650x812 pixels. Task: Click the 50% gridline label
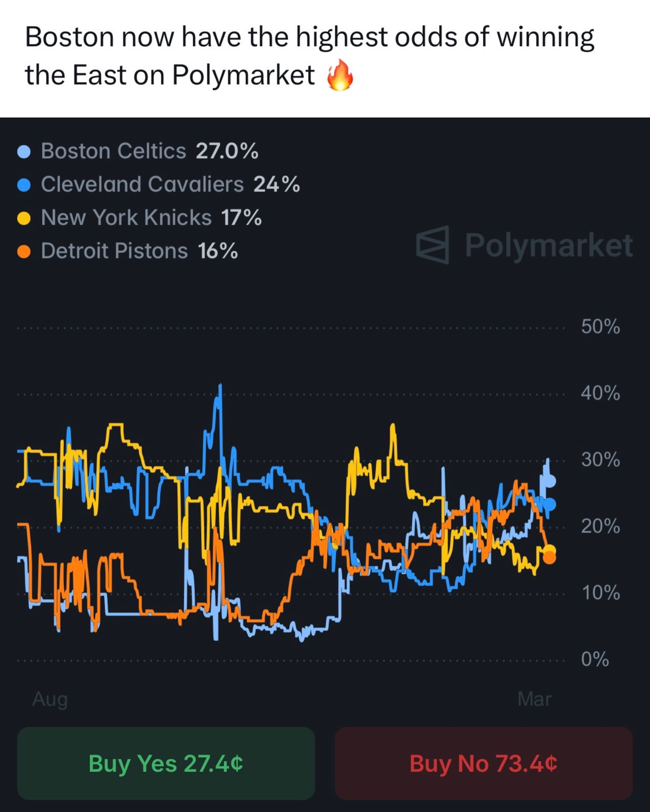600,327
